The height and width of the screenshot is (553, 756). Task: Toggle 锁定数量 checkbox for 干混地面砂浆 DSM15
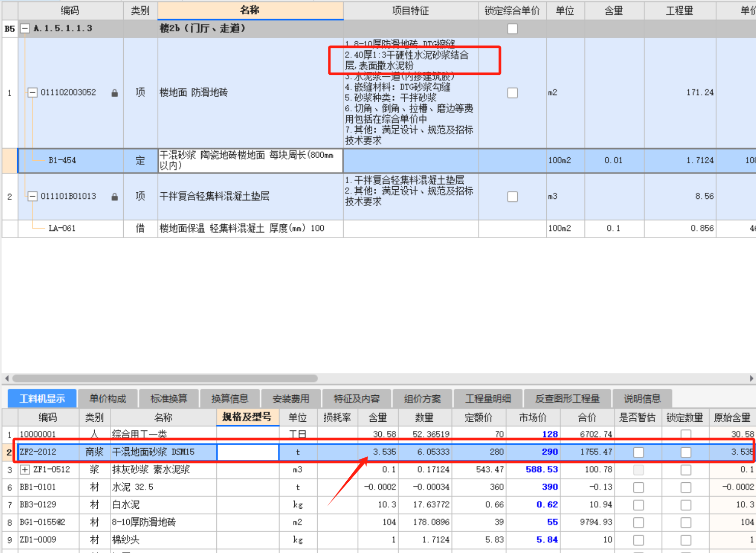686,452
